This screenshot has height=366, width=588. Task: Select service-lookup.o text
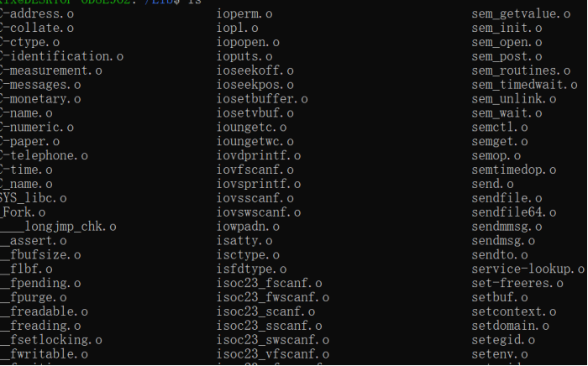tap(528, 269)
